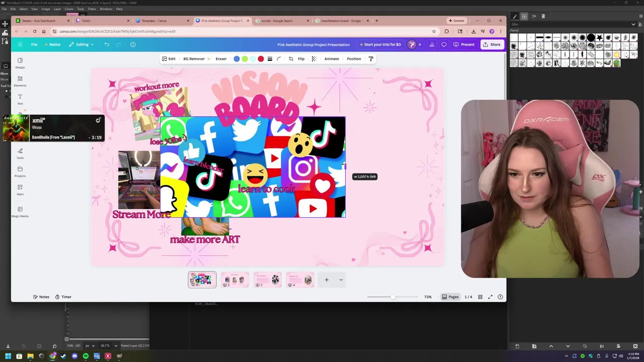Open File Explorer in the Windows taskbar

pos(30,356)
